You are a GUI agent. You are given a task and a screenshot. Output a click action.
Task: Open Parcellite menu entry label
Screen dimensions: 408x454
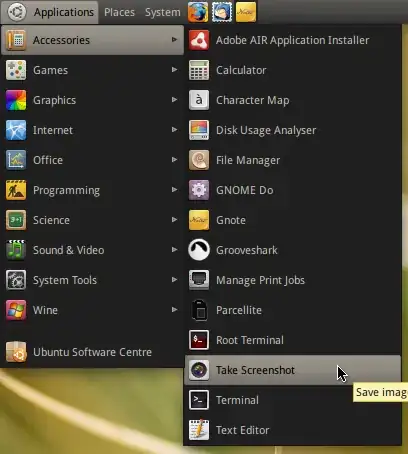(239, 310)
